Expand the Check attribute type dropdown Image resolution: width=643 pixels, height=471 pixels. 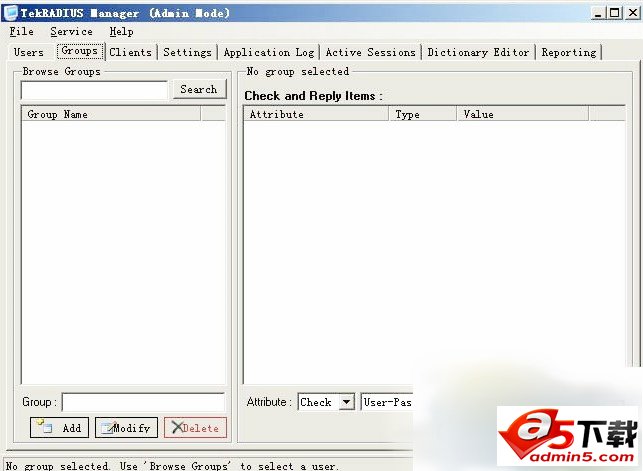(347, 402)
